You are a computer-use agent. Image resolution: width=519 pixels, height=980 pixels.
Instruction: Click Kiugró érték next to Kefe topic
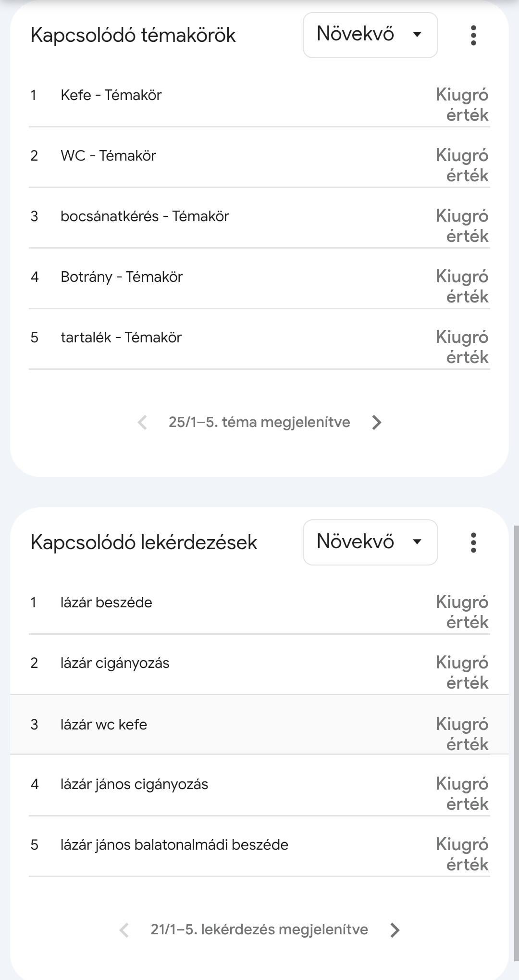click(462, 105)
